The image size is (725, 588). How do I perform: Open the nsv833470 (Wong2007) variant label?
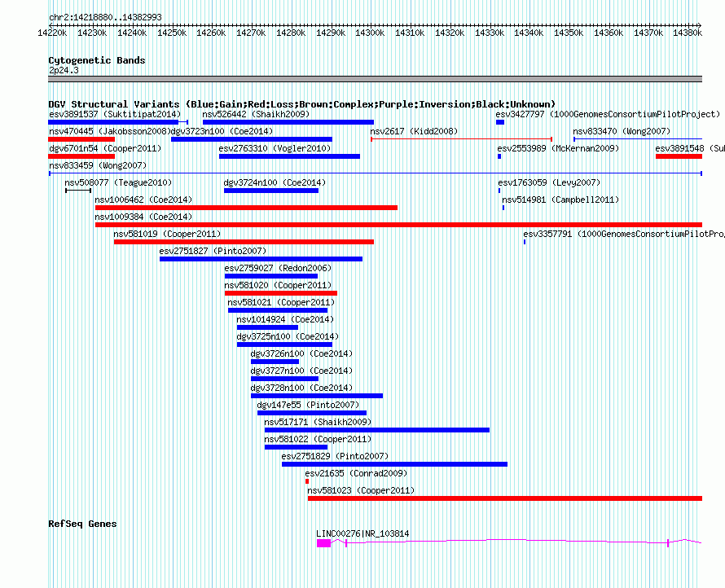(x=622, y=131)
